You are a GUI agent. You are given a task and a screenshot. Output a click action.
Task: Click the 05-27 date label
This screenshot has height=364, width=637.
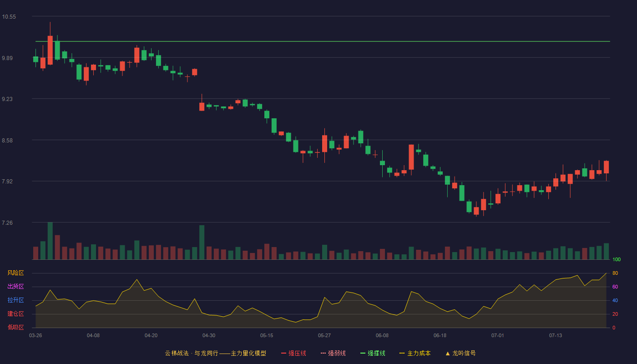coord(324,335)
